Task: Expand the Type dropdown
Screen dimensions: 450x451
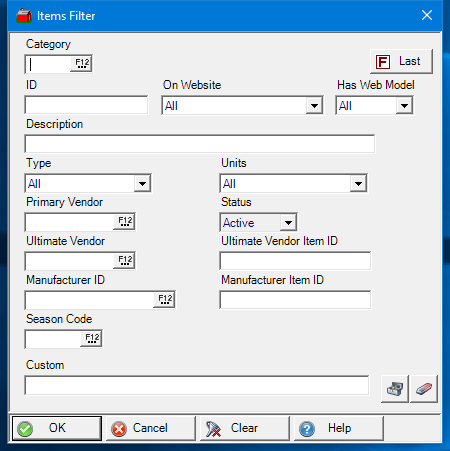Action: pos(142,183)
